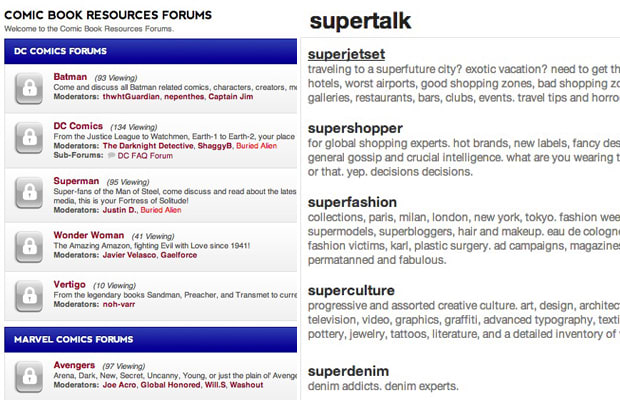The image size is (620, 400).
Task: Visit the DC FAQ Forum sub-forum
Action: (145, 156)
